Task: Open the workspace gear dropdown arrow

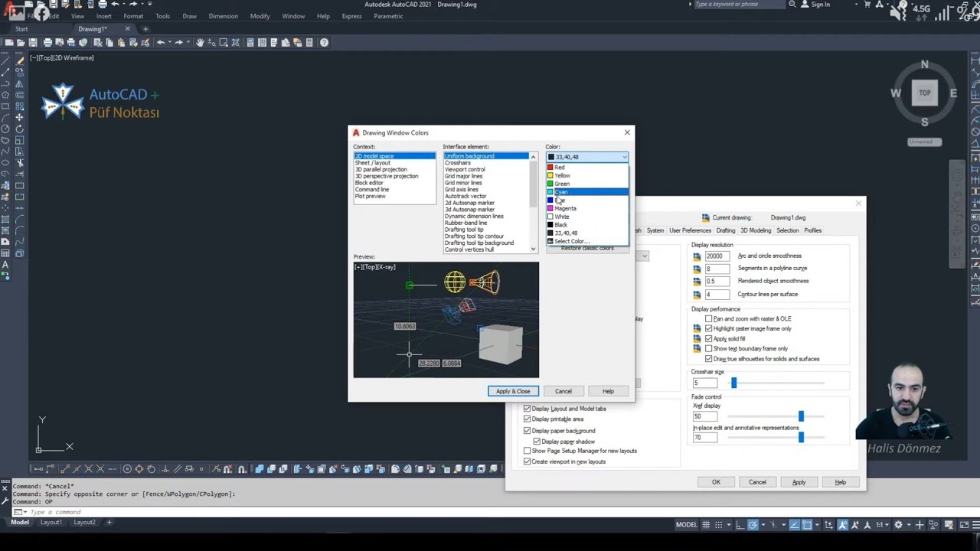Action: tap(909, 525)
